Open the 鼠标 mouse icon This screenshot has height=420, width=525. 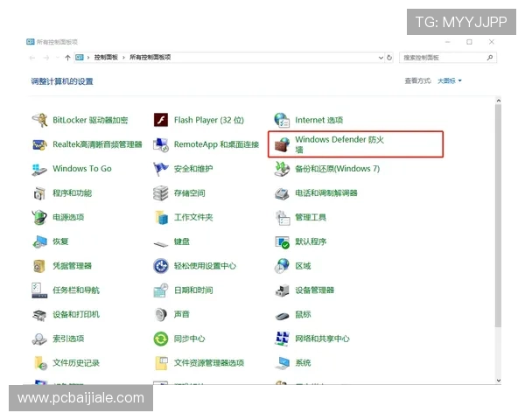click(282, 316)
